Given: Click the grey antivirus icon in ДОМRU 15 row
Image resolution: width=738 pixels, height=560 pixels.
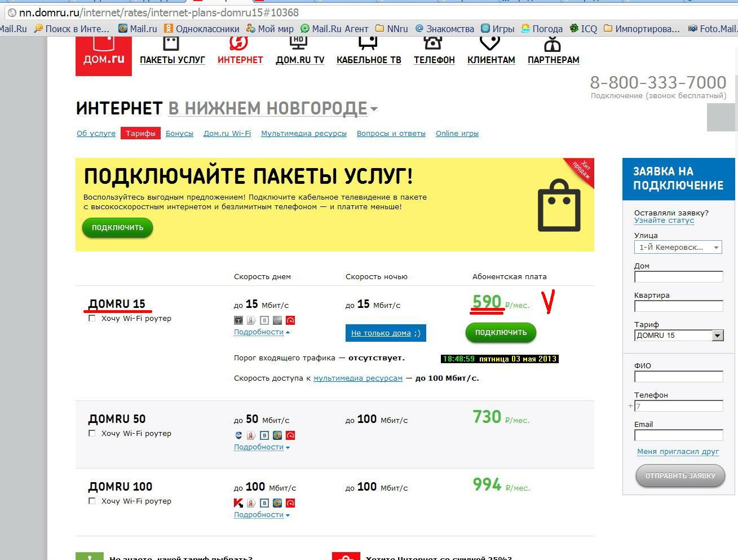Looking at the screenshot, I should click(x=238, y=320).
